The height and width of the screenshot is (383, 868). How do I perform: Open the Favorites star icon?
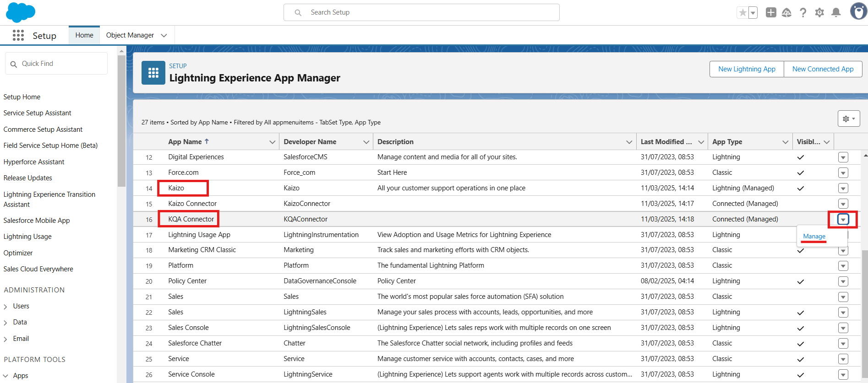[742, 13]
